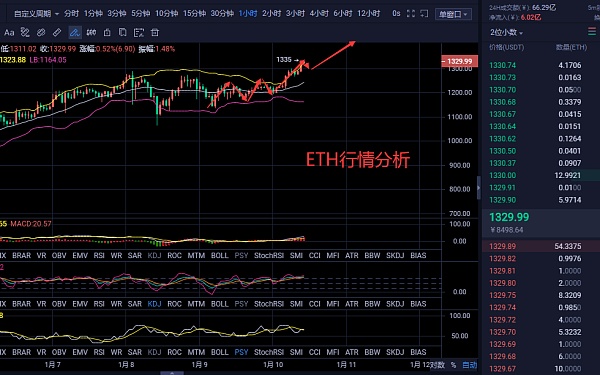Switch to 3分钟 timeframe
This screenshot has height=375, width=600.
click(x=117, y=14)
